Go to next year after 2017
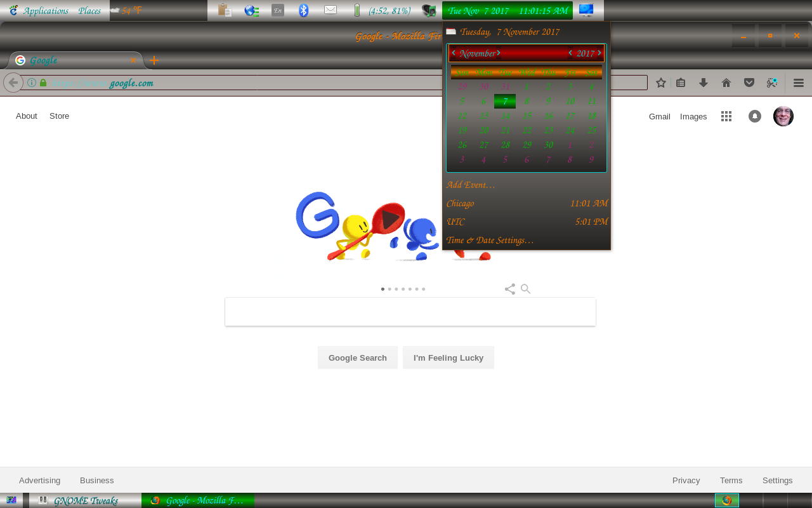 [599, 53]
